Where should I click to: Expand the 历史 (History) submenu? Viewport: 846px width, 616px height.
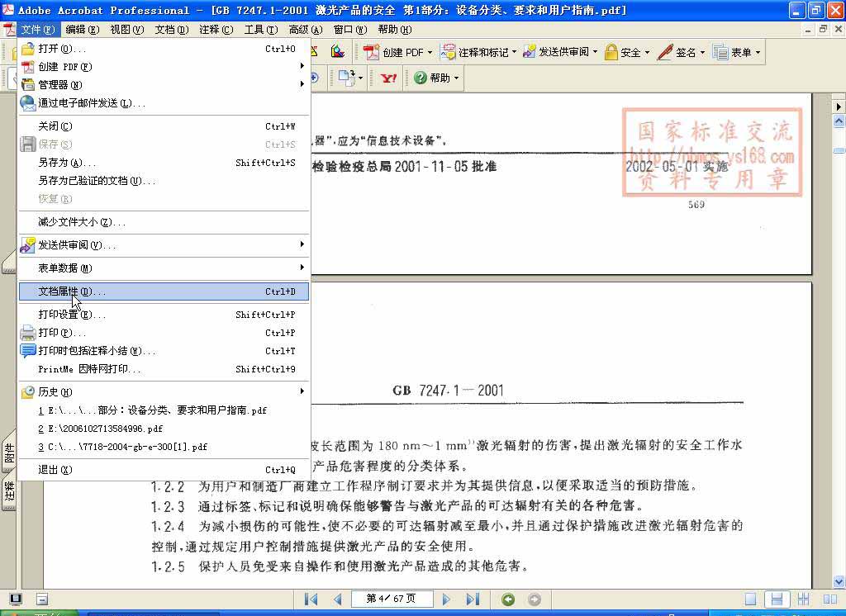[x=164, y=391]
